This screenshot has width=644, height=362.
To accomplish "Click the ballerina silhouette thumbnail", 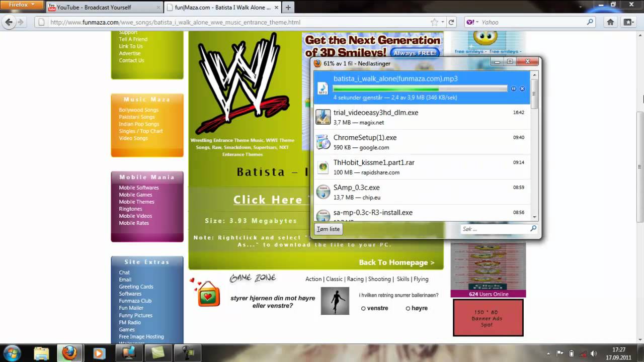I will [x=335, y=301].
